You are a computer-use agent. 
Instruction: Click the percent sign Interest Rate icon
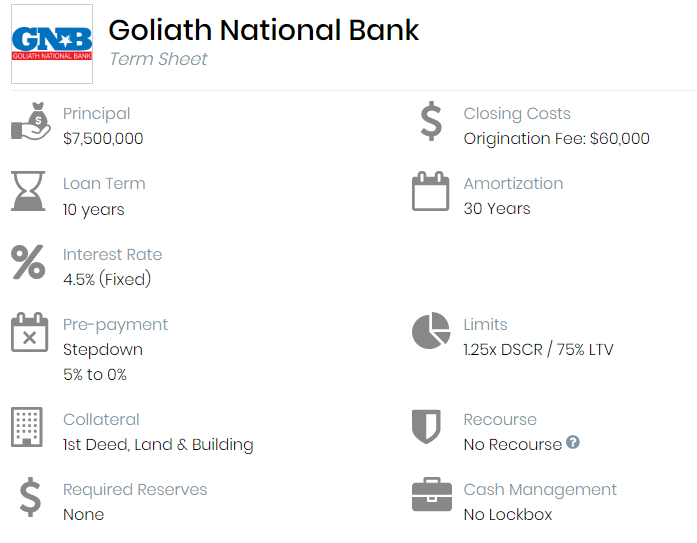click(28, 262)
